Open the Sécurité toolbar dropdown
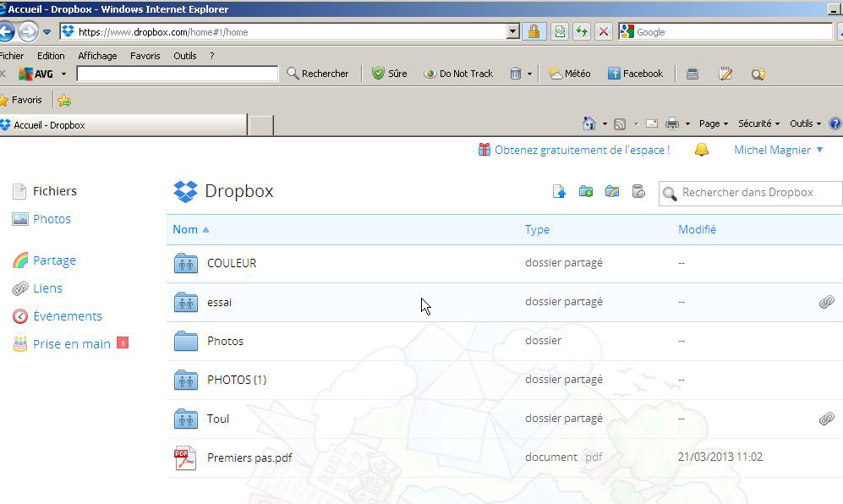The height and width of the screenshot is (504, 843). (x=758, y=123)
